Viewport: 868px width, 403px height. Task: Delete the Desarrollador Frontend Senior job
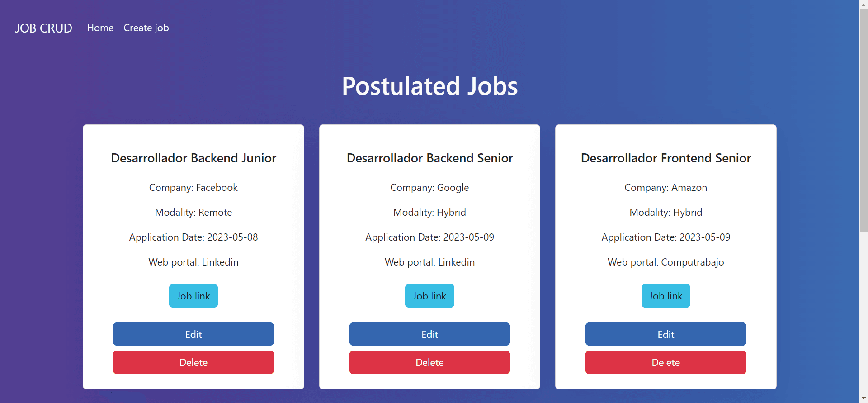[x=665, y=362]
